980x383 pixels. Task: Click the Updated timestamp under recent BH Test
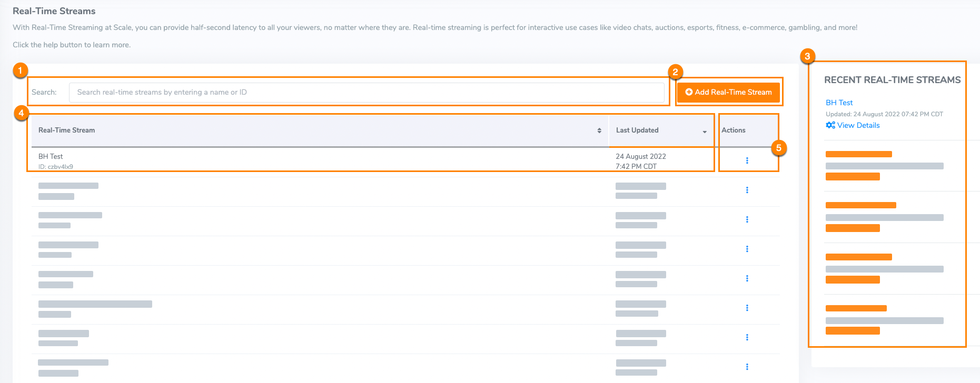(x=884, y=114)
